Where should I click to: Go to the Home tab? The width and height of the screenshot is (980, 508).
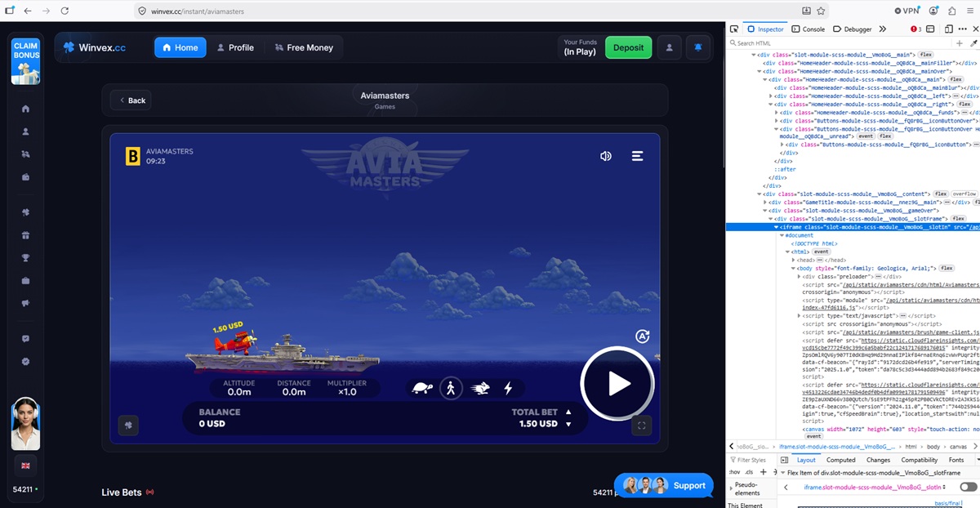pos(180,47)
